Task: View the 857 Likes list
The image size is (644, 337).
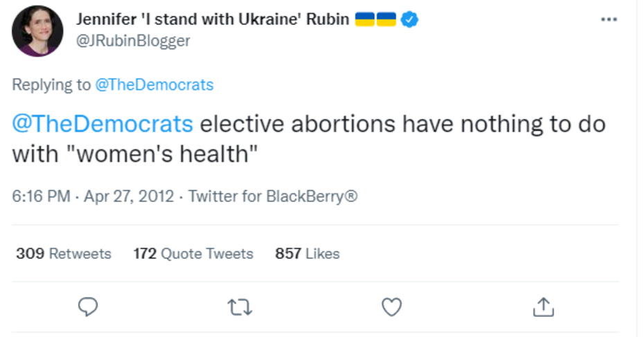Action: pos(307,254)
